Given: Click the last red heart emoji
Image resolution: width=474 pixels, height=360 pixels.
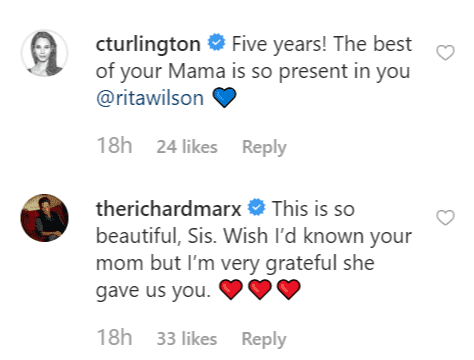Looking at the screenshot, I should (x=289, y=289).
